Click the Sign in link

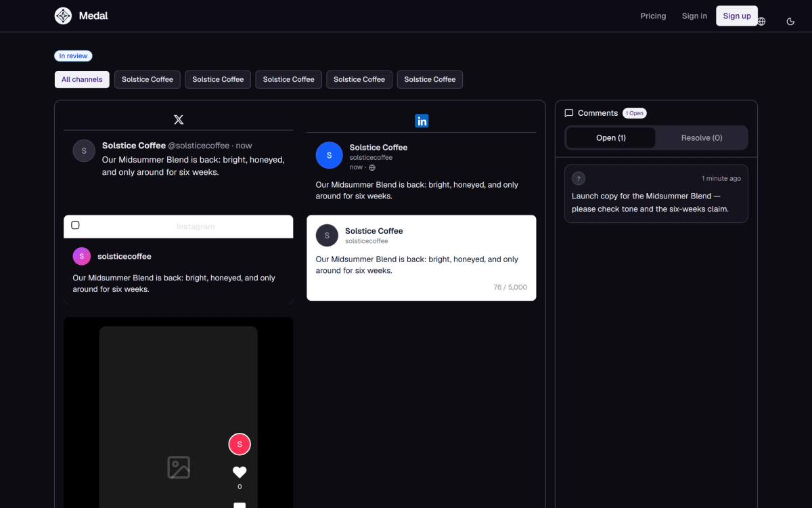point(694,16)
